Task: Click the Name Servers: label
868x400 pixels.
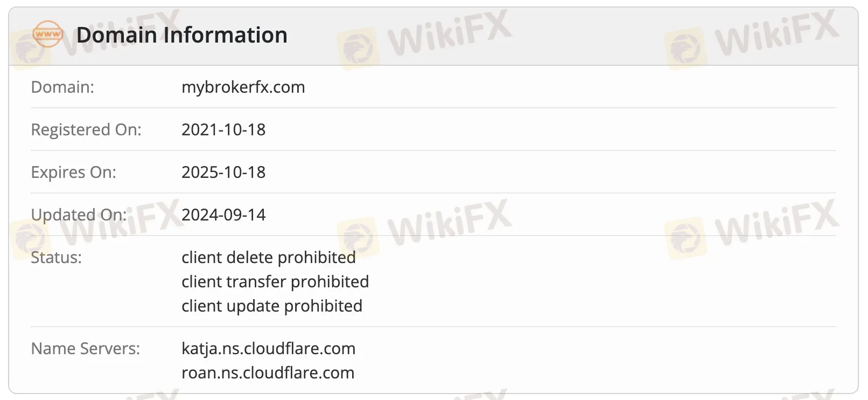Action: 85,348
